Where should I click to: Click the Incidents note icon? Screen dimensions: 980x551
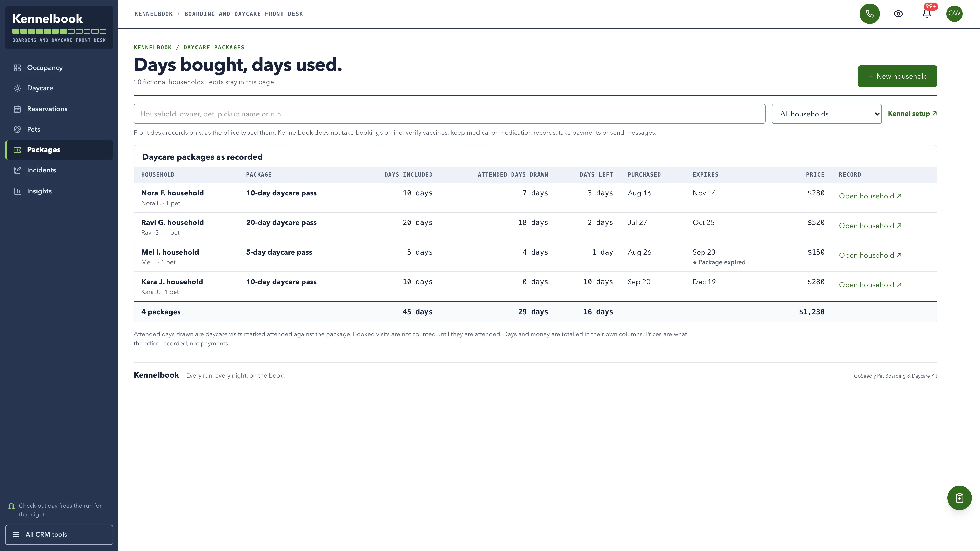17,170
